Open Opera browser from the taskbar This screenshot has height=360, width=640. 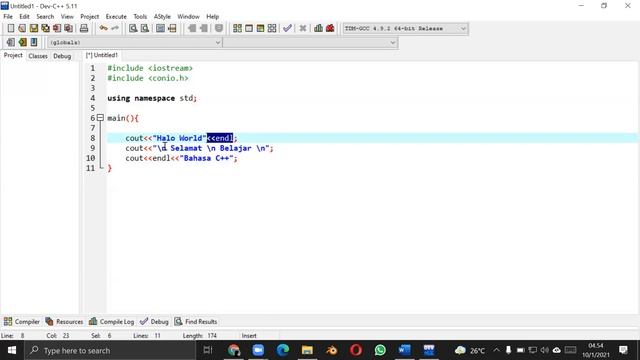point(356,350)
